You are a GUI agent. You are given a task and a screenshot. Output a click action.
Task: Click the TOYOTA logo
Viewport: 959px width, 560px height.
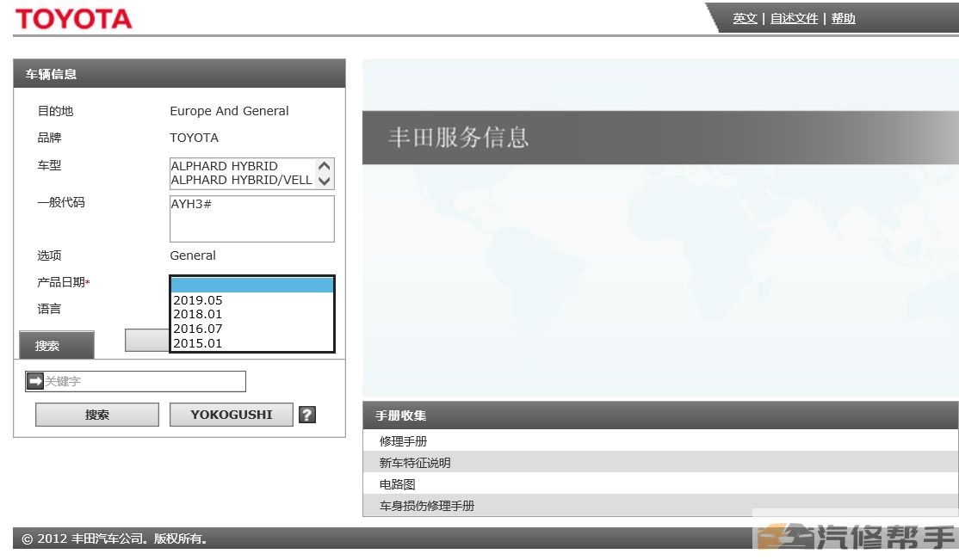click(73, 19)
